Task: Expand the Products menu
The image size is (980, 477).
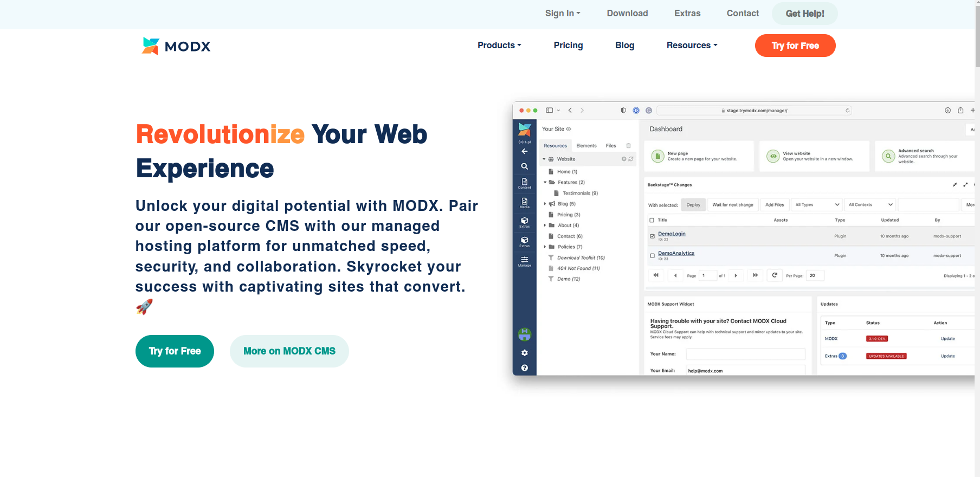Action: [x=499, y=46]
